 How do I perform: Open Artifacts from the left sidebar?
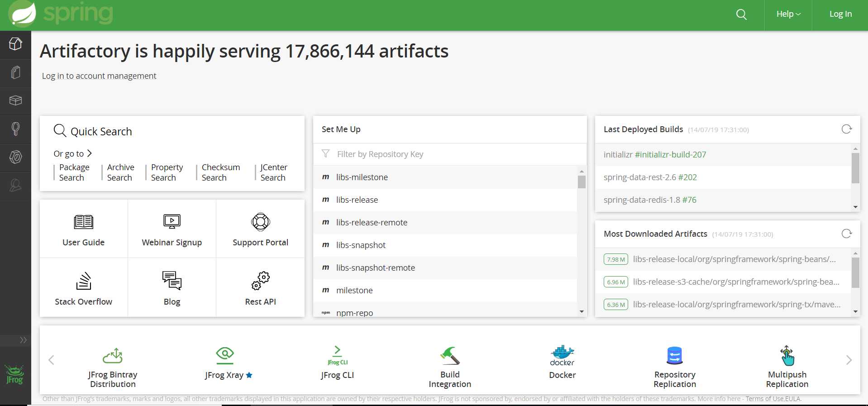(x=15, y=72)
